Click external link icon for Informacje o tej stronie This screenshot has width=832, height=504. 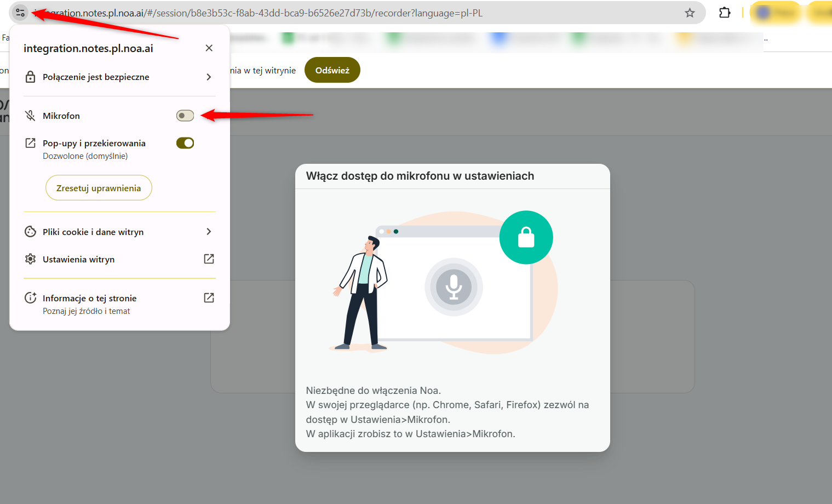tap(209, 298)
